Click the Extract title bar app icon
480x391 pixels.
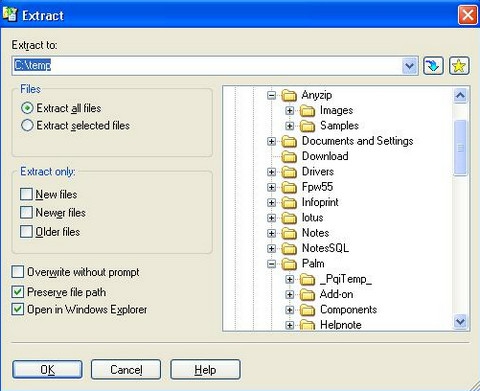click(x=10, y=15)
